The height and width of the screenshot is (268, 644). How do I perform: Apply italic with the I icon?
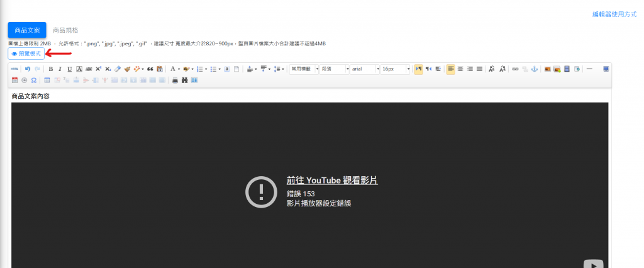tap(60, 69)
